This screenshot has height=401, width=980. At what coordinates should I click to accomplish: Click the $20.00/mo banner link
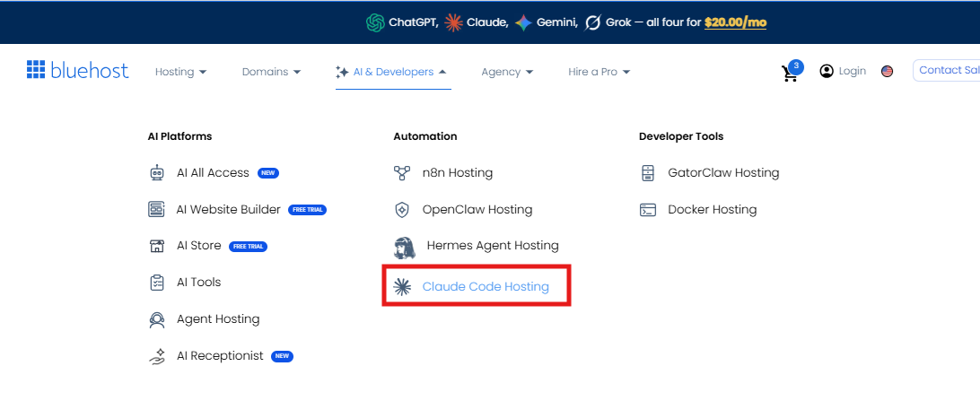tap(735, 23)
